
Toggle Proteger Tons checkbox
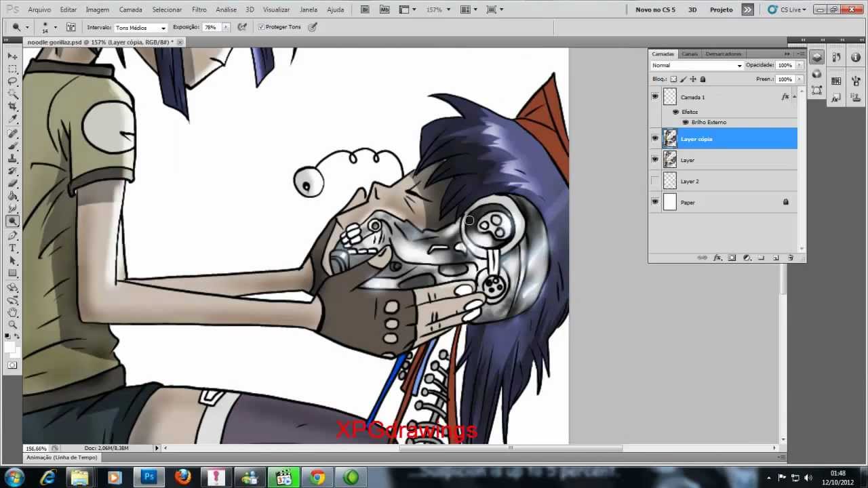point(261,27)
